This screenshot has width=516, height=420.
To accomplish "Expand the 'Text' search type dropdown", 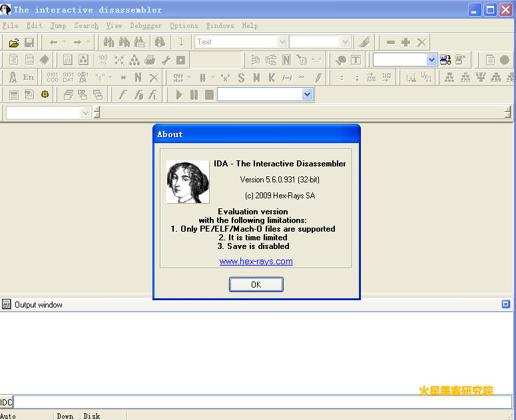I will 282,42.
